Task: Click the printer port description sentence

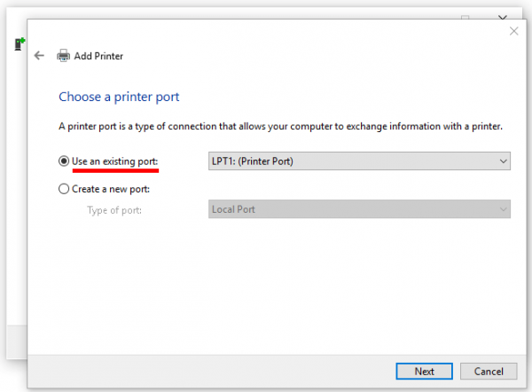Action: [280, 127]
